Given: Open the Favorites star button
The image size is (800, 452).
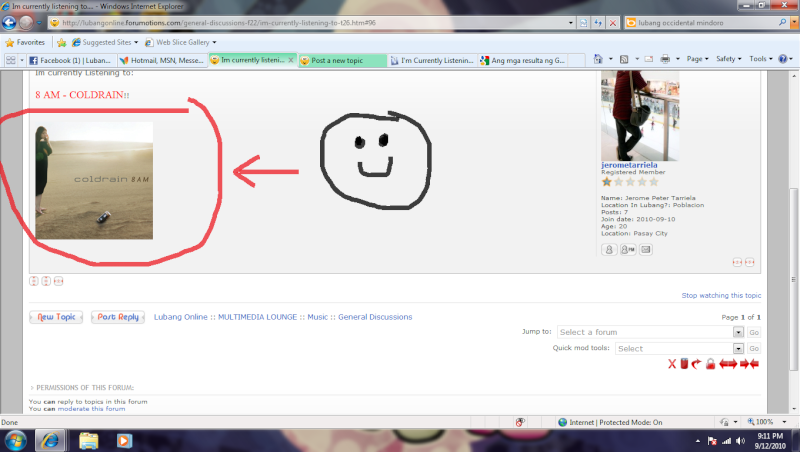Looking at the screenshot, I should [25, 42].
